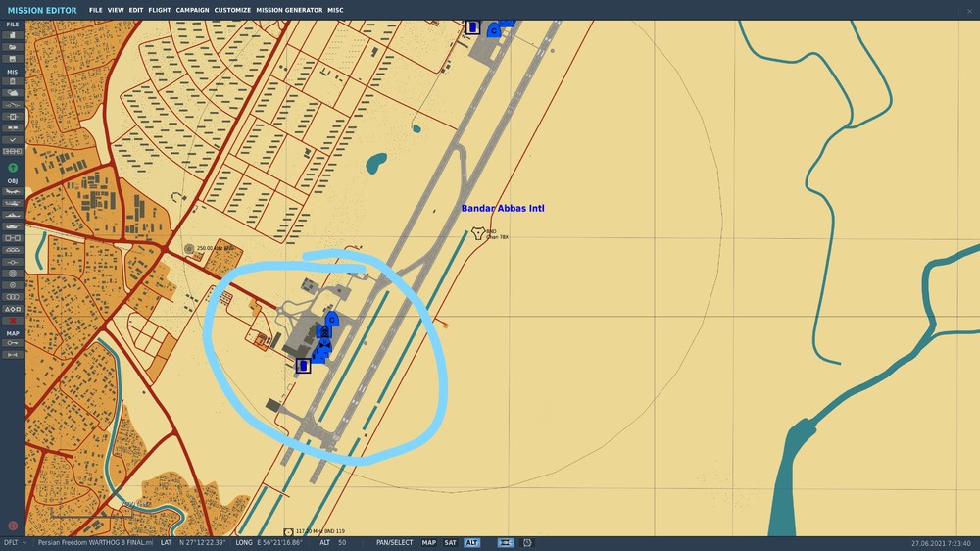Open the MISC menu

[335, 10]
